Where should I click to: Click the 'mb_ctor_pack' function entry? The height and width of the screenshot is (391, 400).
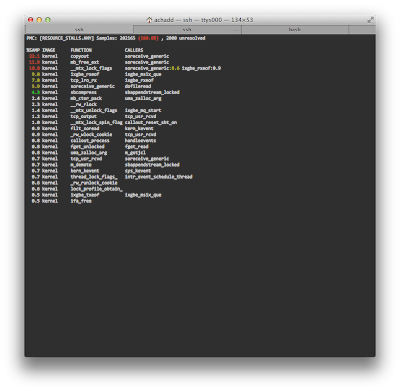[86, 98]
